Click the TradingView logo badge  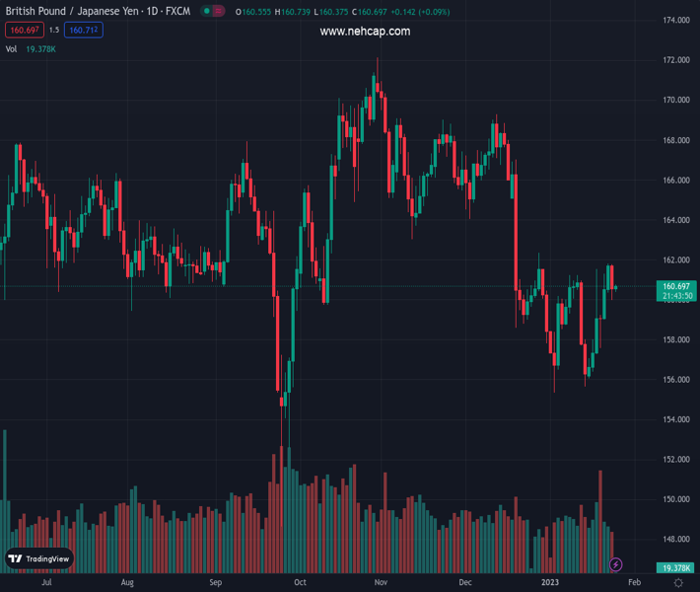pyautogui.click(x=40, y=558)
